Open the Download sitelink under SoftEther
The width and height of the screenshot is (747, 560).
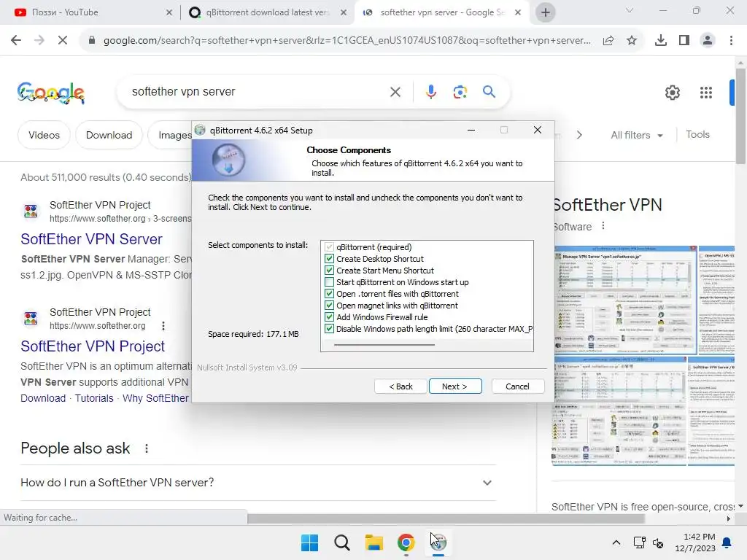coord(43,398)
